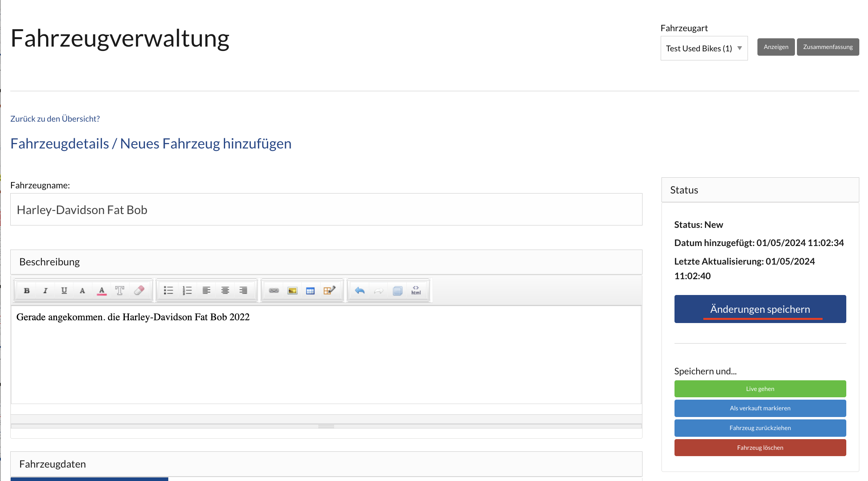Undo the last edit with the arrow icon
The width and height of the screenshot is (868, 481).
pos(360,290)
